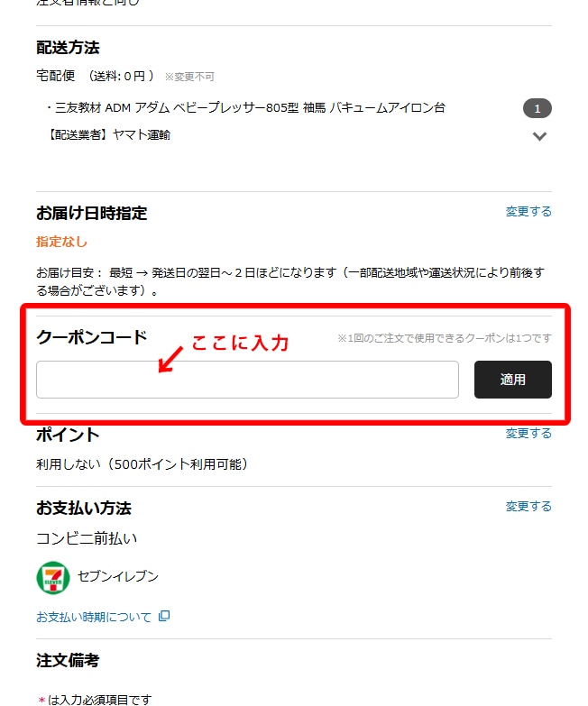Open the お支払い時期について link
This screenshot has height=706, width=588.
point(94,617)
